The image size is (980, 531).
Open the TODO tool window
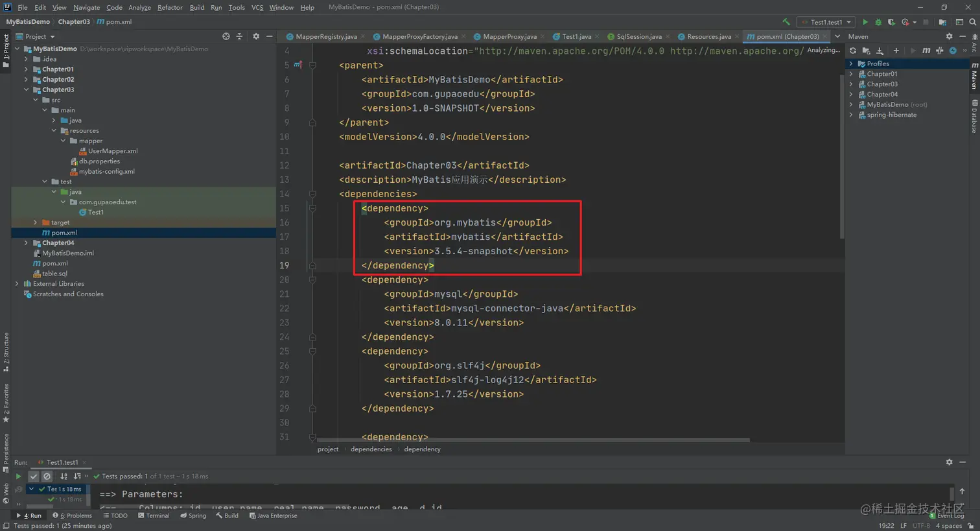point(115,515)
